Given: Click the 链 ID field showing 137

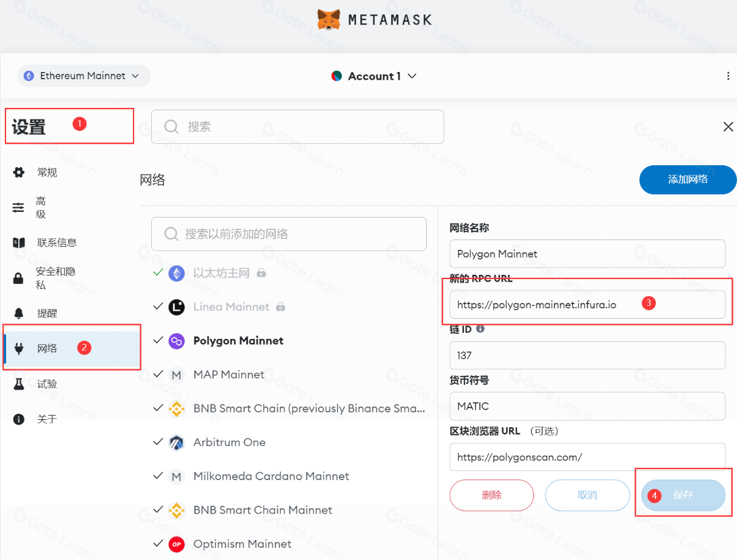Looking at the screenshot, I should (587, 355).
